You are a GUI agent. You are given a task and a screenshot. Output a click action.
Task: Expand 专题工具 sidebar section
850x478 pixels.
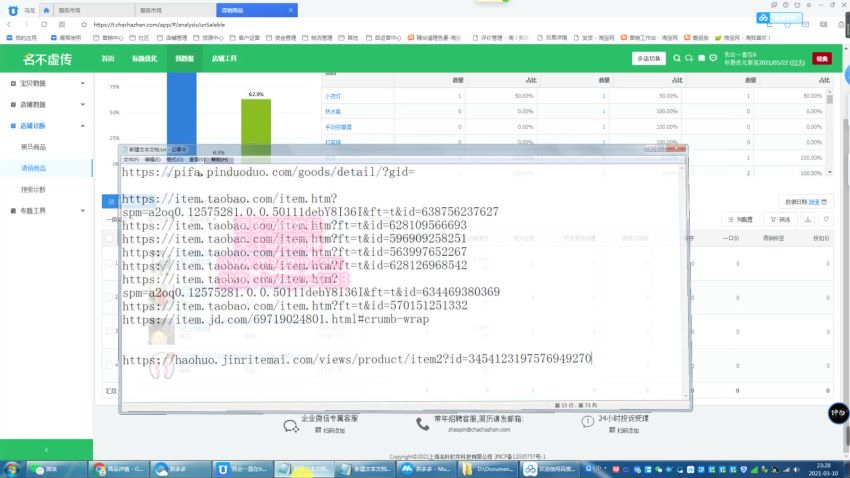pos(47,211)
